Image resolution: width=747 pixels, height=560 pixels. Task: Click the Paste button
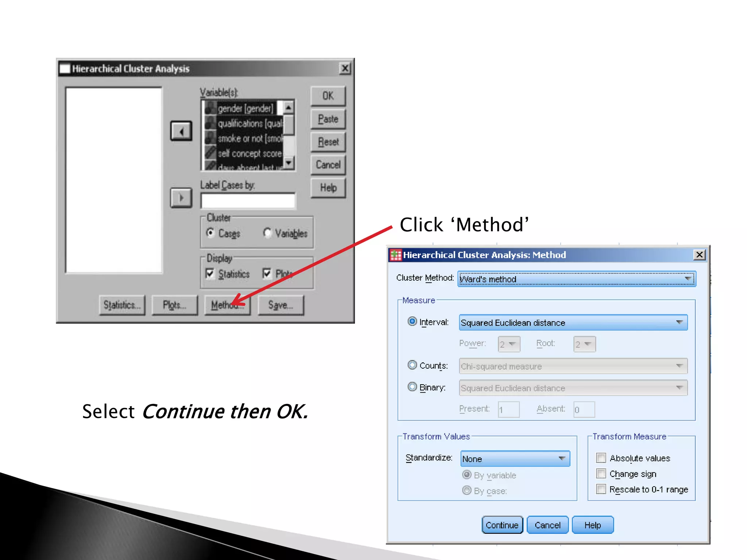coord(328,119)
